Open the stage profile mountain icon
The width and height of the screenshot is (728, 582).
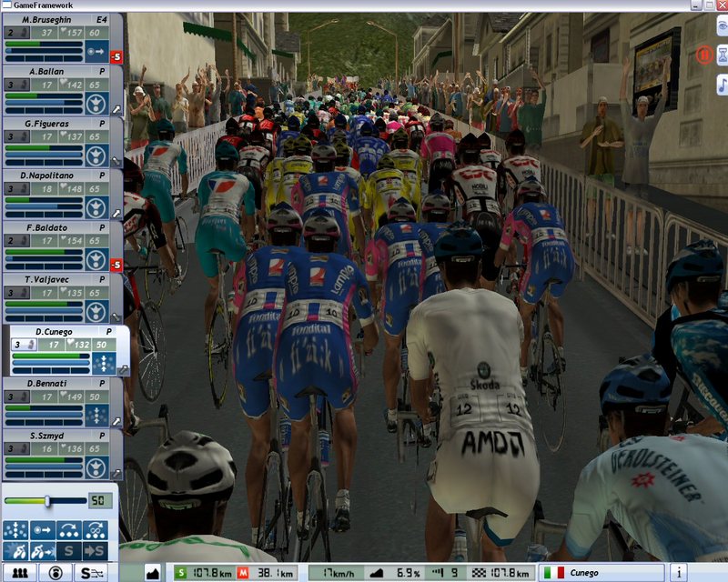tap(153, 573)
